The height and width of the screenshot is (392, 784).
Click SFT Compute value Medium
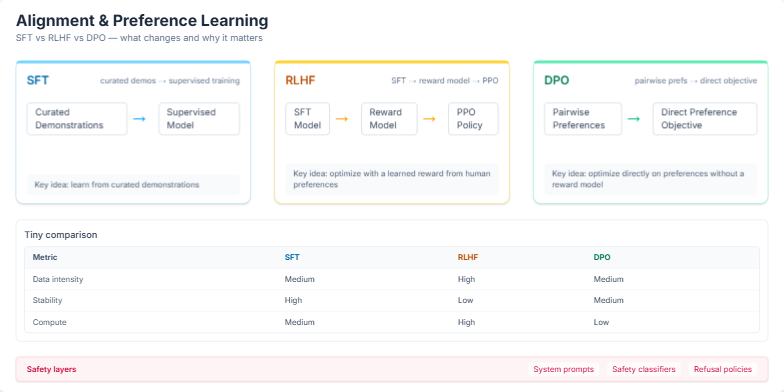point(300,322)
